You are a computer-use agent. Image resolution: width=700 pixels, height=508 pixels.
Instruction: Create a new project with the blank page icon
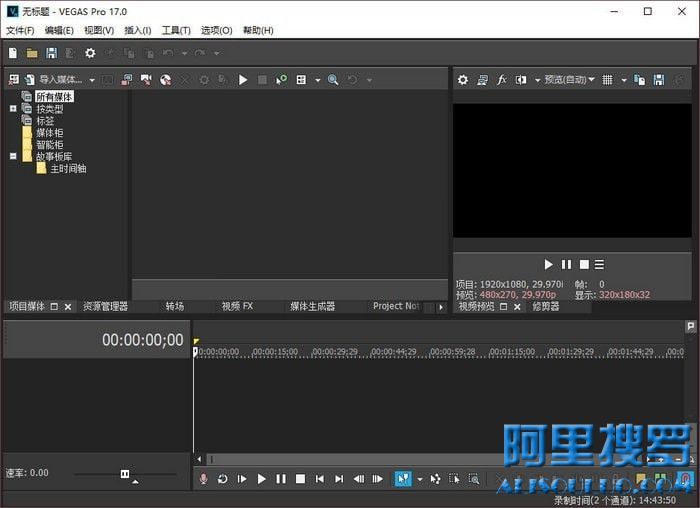(12, 53)
